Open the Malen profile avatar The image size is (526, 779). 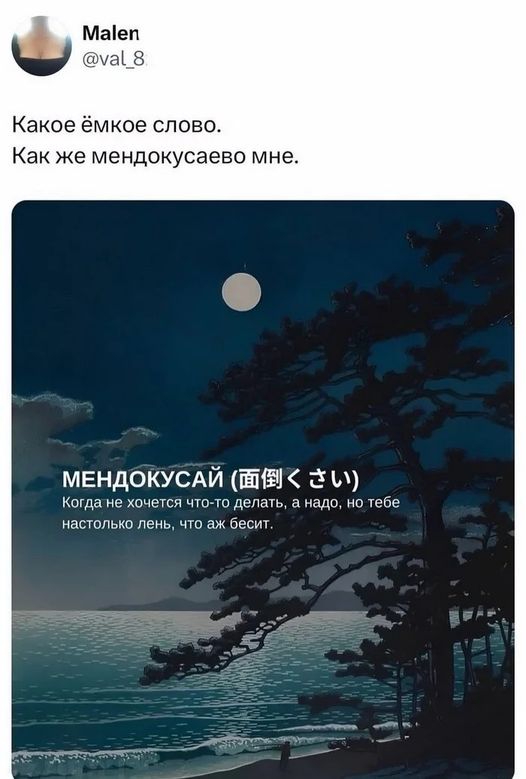tap(42, 46)
